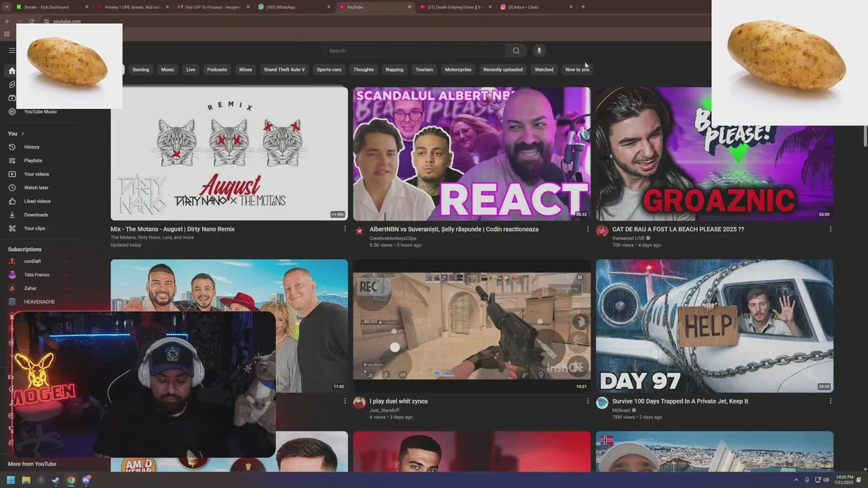Open more options for AlbertNBN video
This screenshot has width=868, height=488.
click(587, 229)
